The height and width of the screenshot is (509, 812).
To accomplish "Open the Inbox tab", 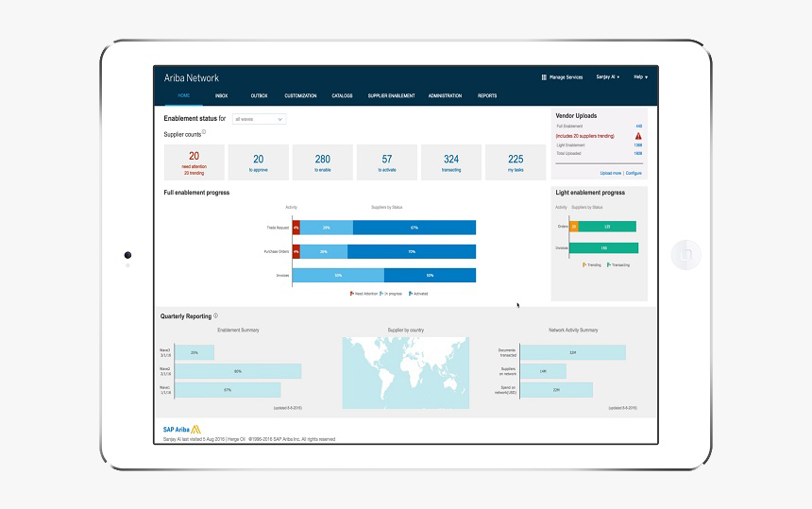I will click(221, 95).
